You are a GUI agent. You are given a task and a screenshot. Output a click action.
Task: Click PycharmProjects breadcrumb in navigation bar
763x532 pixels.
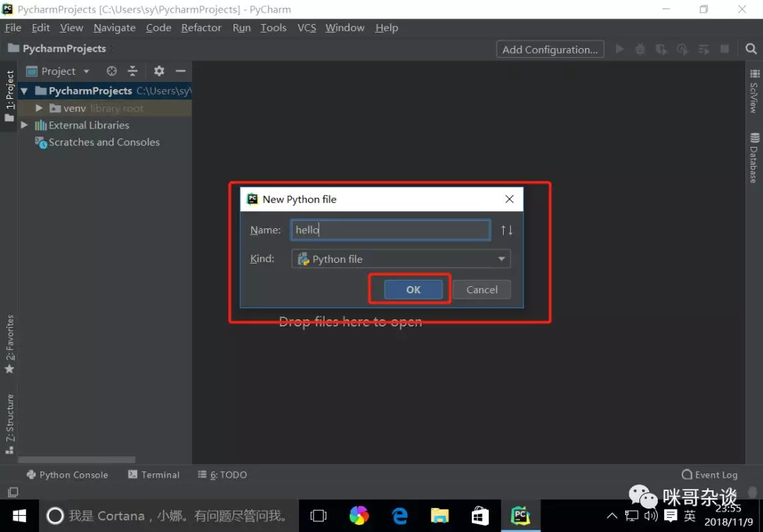(x=57, y=49)
